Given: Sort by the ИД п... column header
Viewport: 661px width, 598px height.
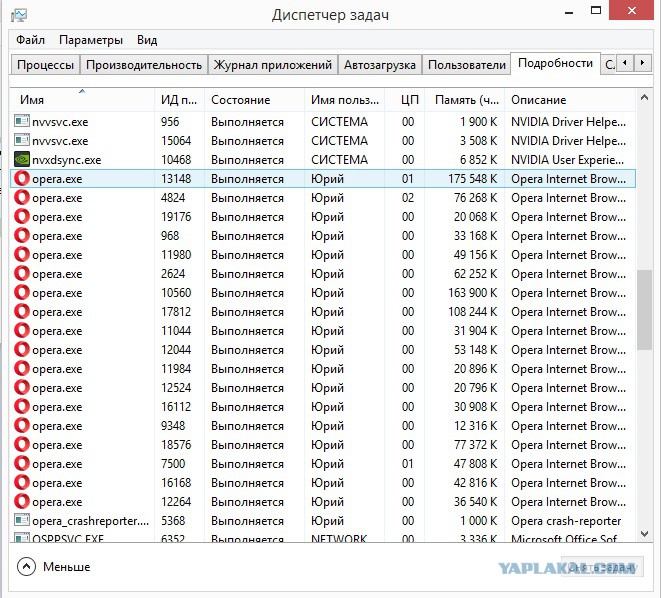Looking at the screenshot, I should (179, 100).
